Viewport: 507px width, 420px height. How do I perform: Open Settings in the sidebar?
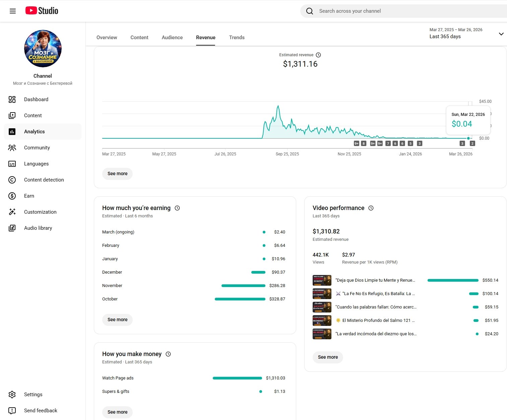pos(33,395)
